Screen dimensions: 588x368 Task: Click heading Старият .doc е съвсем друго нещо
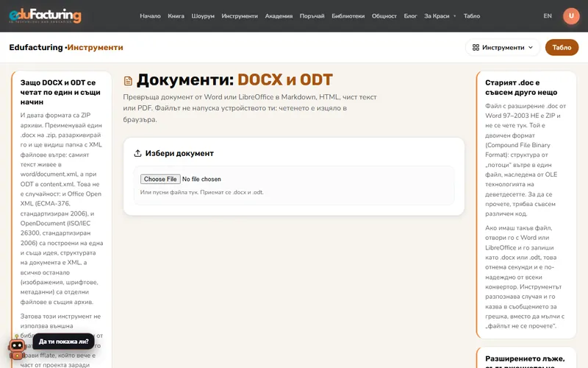coord(521,87)
